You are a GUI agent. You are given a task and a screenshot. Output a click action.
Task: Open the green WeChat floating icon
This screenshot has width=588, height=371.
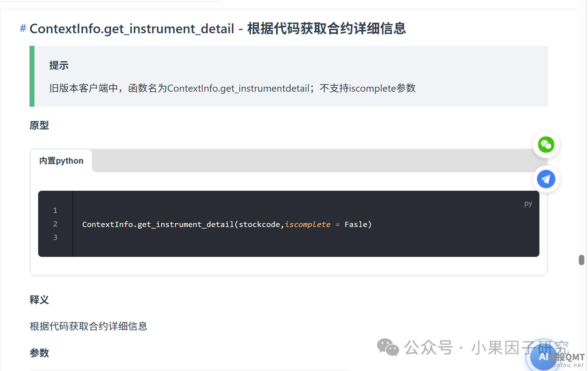546,145
